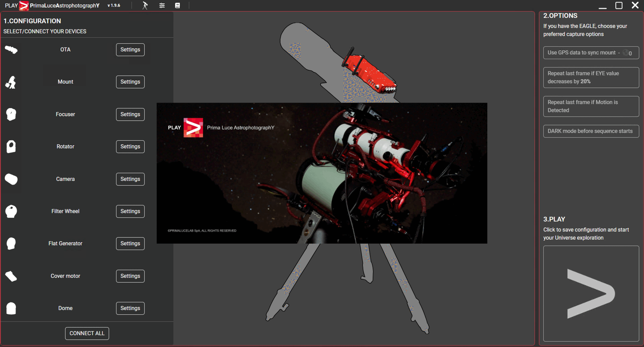
Task: Click the OTA label text
Action: pyautogui.click(x=65, y=50)
